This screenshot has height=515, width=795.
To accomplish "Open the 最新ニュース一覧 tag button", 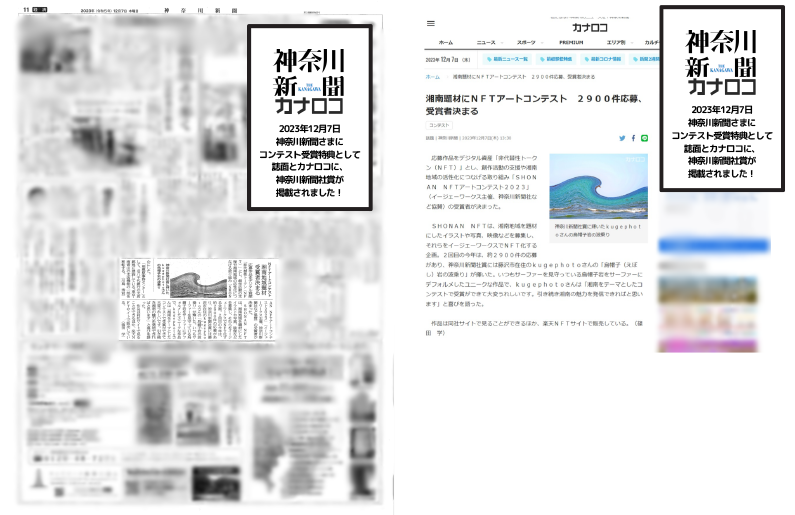I will click(507, 59).
